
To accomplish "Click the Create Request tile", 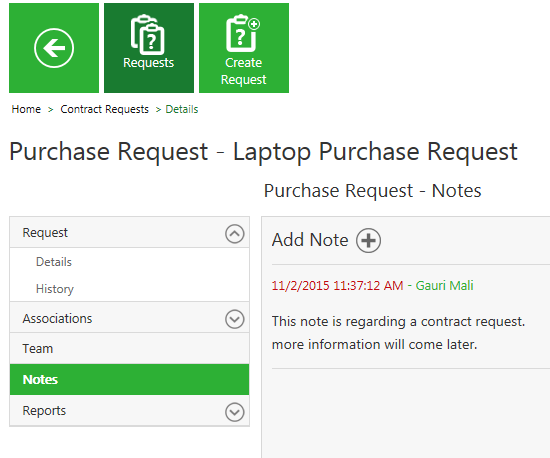I will (244, 48).
